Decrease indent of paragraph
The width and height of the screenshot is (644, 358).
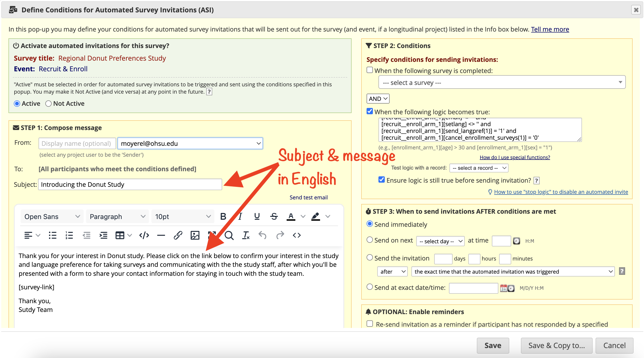coord(86,235)
